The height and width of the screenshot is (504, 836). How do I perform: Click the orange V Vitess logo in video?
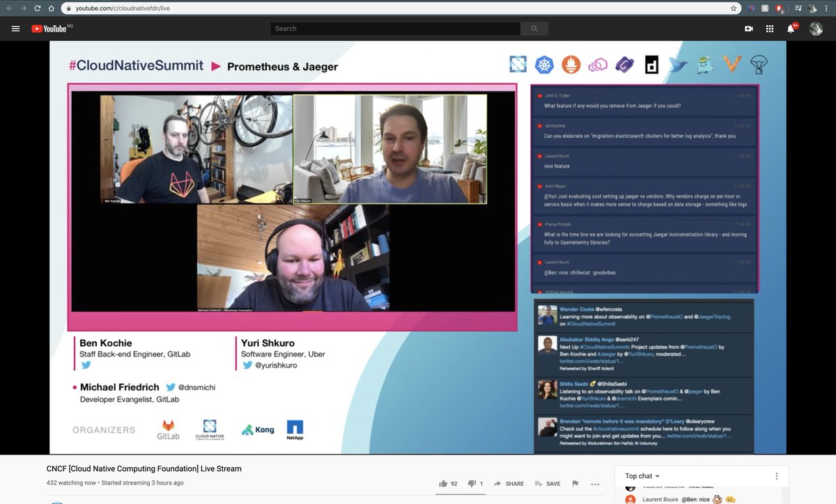731,65
